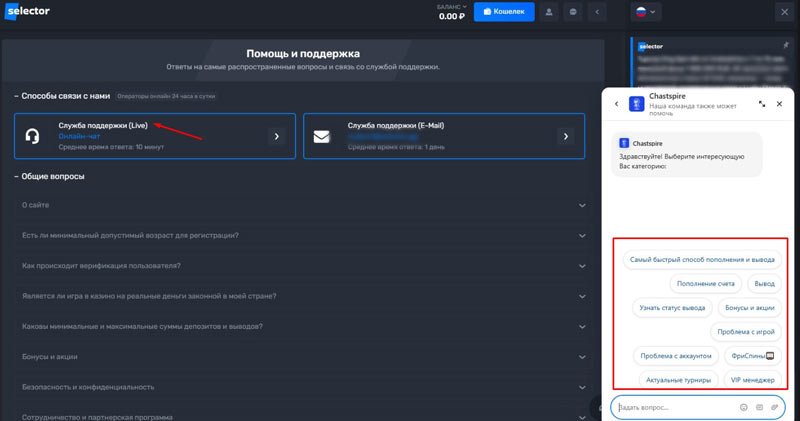Pin the selector notification message
Viewport: 800px width, 421px height.
tap(787, 46)
